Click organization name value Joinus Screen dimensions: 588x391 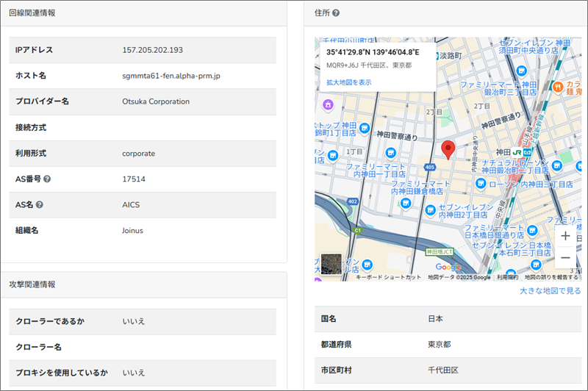[x=132, y=231]
